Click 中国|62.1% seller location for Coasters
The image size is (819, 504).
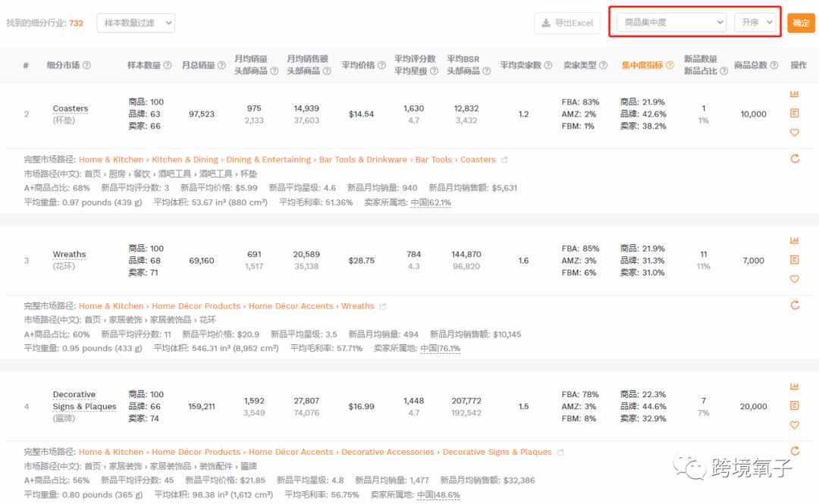pyautogui.click(x=431, y=202)
